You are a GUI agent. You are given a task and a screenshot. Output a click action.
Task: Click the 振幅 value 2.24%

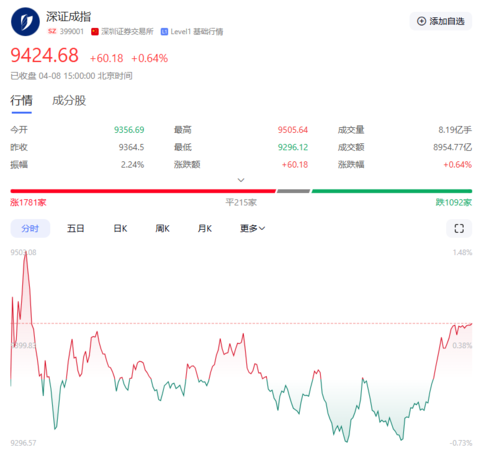click(x=132, y=164)
